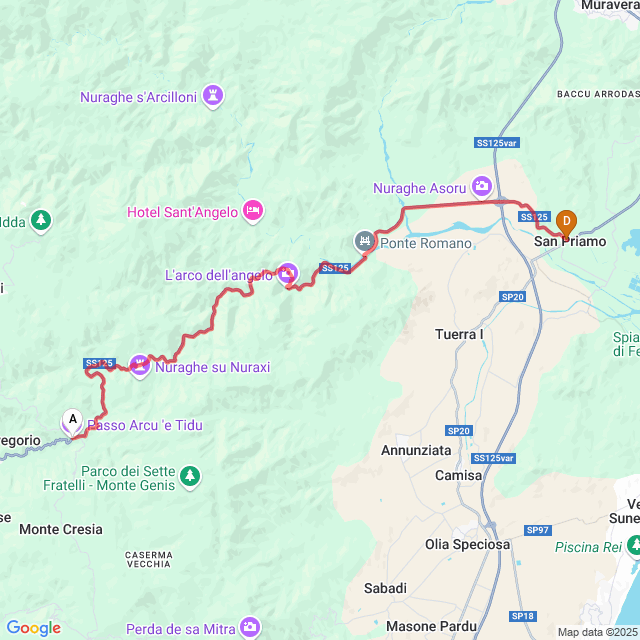Viewport: 640px width, 640px height.
Task: Click the Passo Arcu 'e Tidu label
Action: click(x=145, y=425)
